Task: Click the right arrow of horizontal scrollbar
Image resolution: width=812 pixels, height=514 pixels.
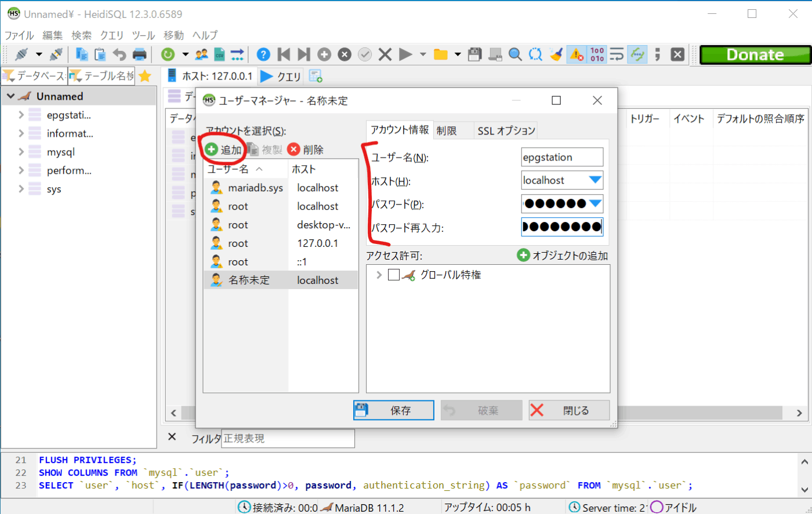Action: click(x=799, y=413)
